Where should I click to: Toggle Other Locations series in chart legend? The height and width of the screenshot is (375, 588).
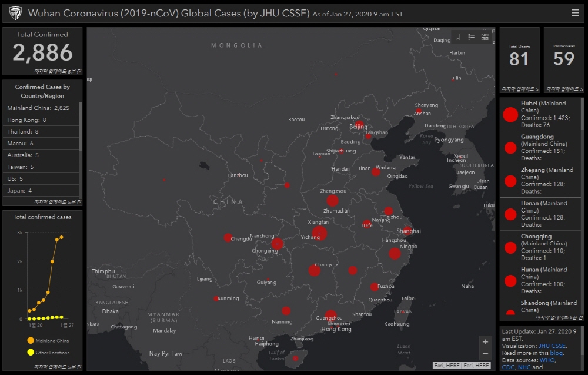click(x=31, y=352)
